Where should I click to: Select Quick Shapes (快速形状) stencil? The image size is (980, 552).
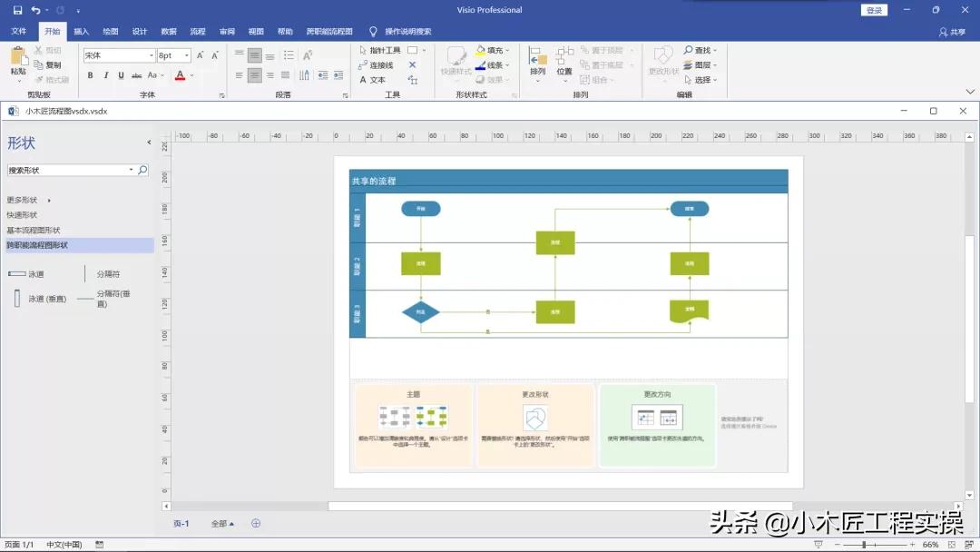click(23, 215)
